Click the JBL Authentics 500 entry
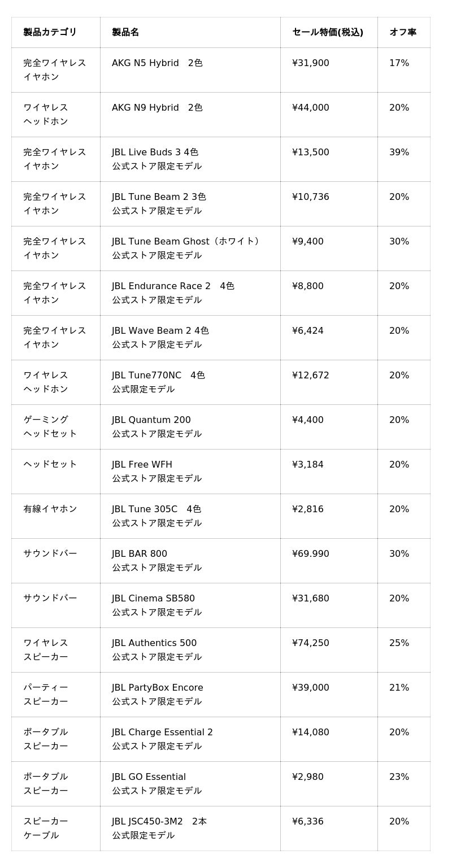This screenshot has width=452, height=868. pos(154,643)
